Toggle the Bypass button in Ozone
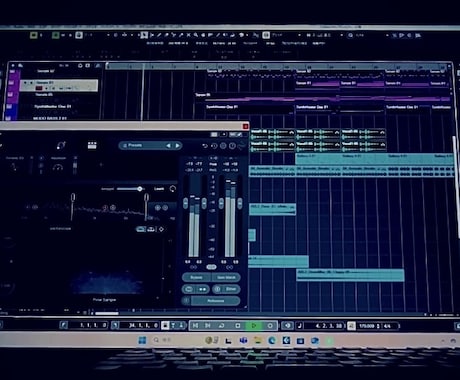Image resolution: width=460 pixels, height=380 pixels. 196,277
